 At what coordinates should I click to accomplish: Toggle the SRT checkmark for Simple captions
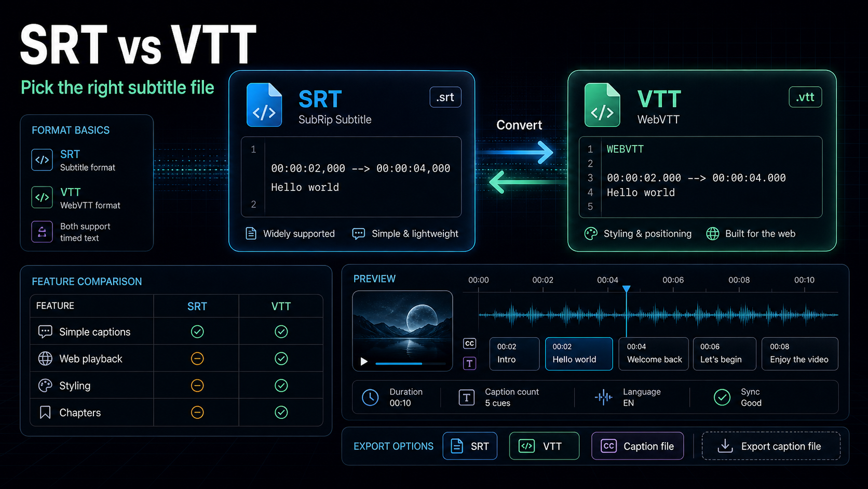(x=197, y=332)
